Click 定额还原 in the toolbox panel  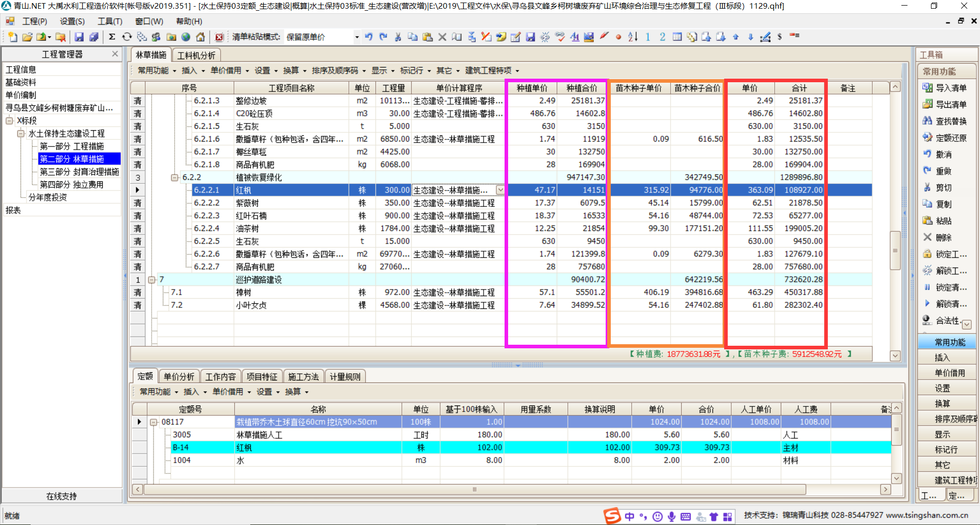[946, 138]
